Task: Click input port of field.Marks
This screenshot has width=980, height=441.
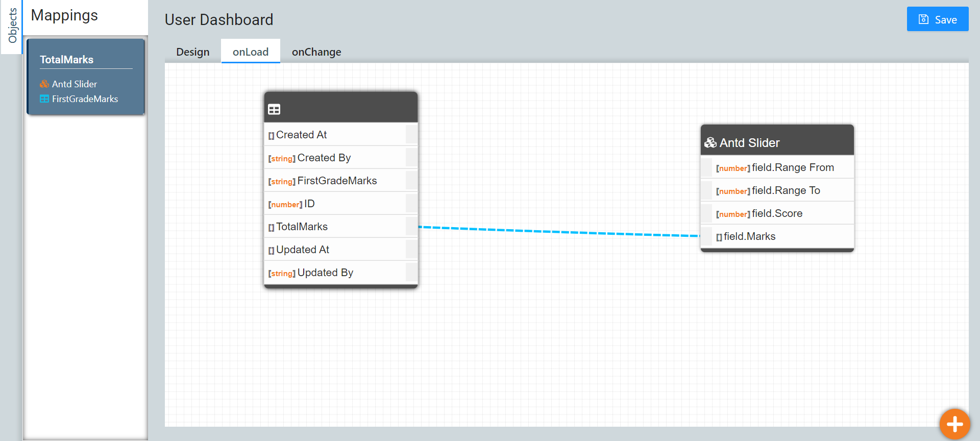Action: click(706, 236)
